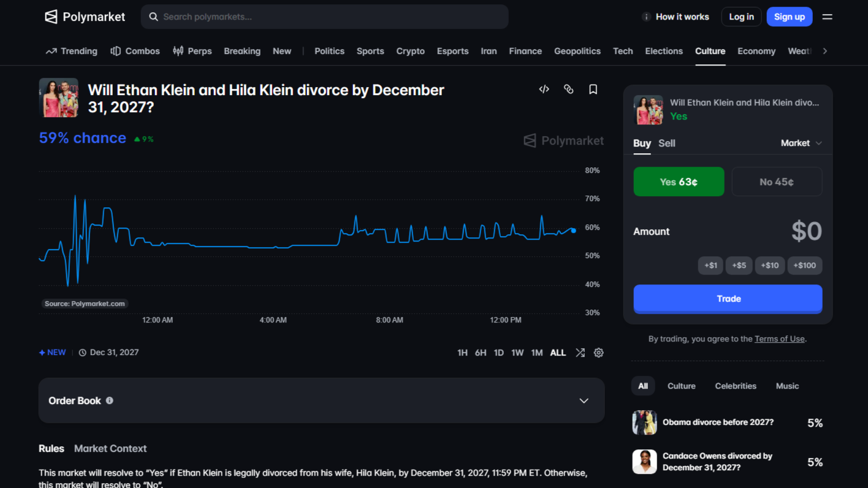
Task: Open chart settings gear icon
Action: [x=599, y=353]
